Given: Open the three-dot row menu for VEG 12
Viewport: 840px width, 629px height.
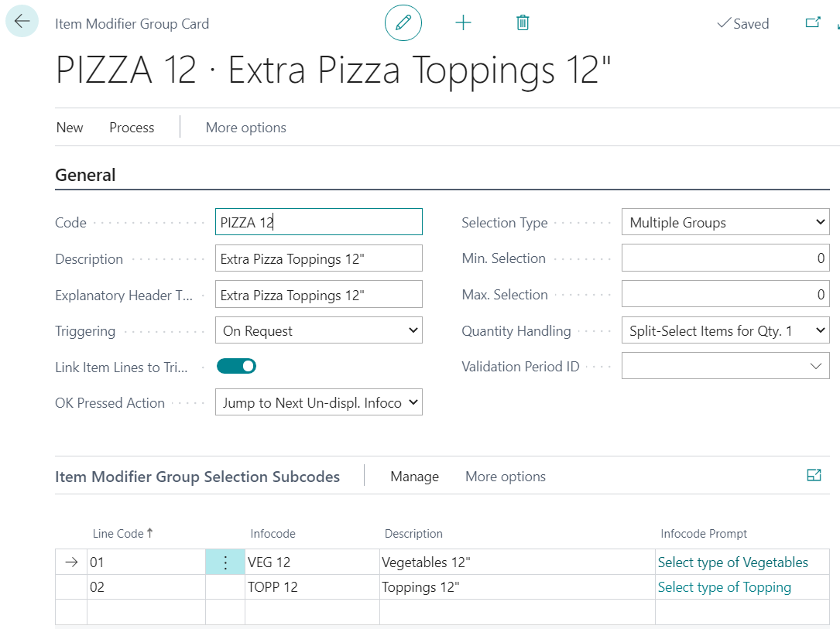Looking at the screenshot, I should click(x=225, y=562).
